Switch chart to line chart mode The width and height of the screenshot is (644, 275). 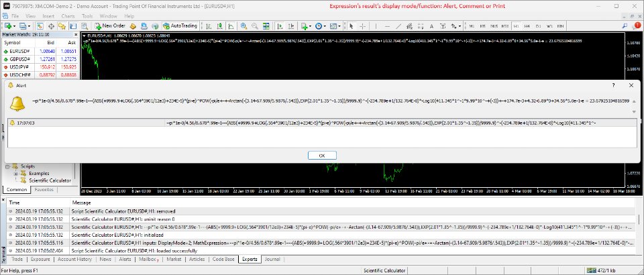[x=231, y=26]
